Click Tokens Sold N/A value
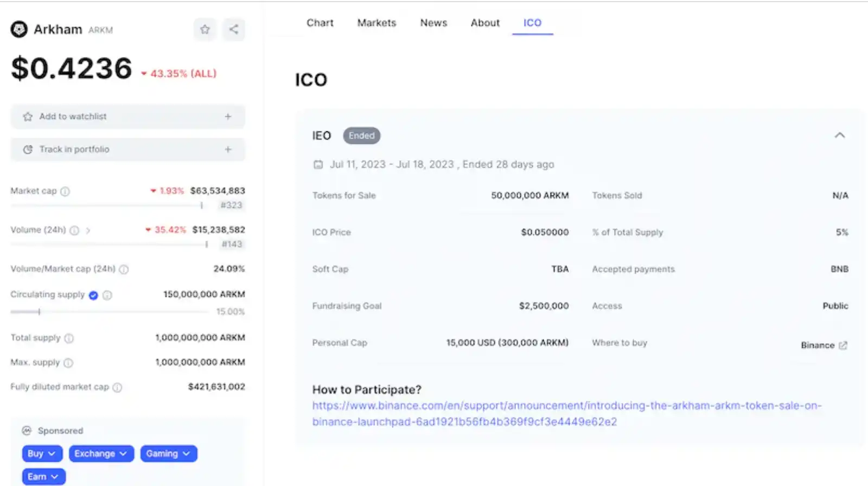 pyautogui.click(x=840, y=195)
